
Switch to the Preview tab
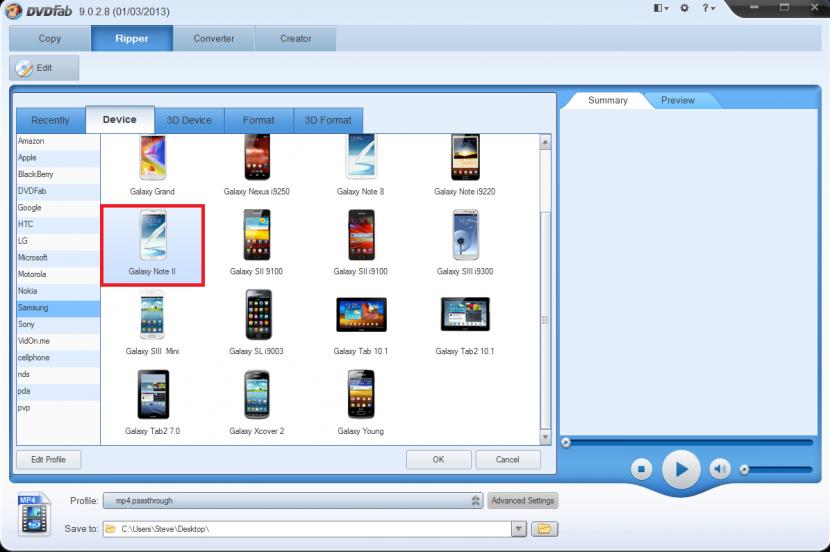point(677,100)
